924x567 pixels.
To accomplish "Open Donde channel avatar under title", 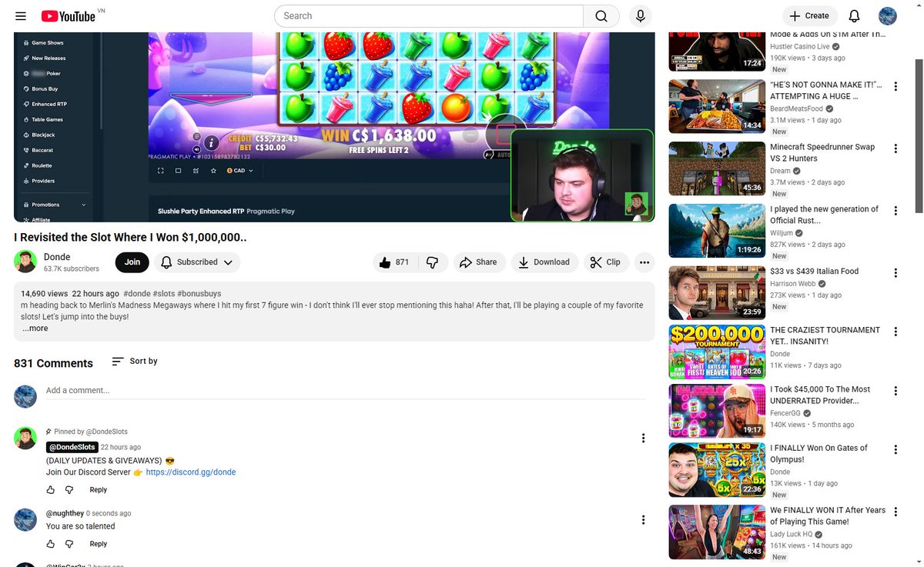I will coord(25,262).
